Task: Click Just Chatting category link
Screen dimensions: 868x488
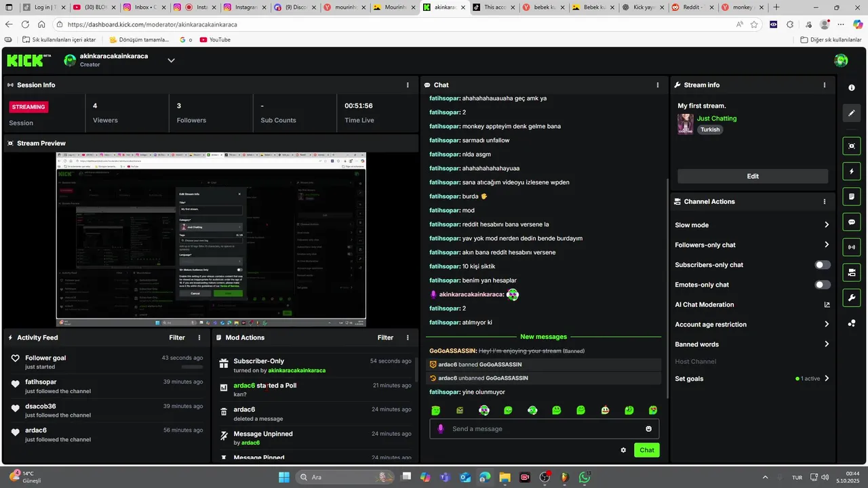Action: pos(717,119)
